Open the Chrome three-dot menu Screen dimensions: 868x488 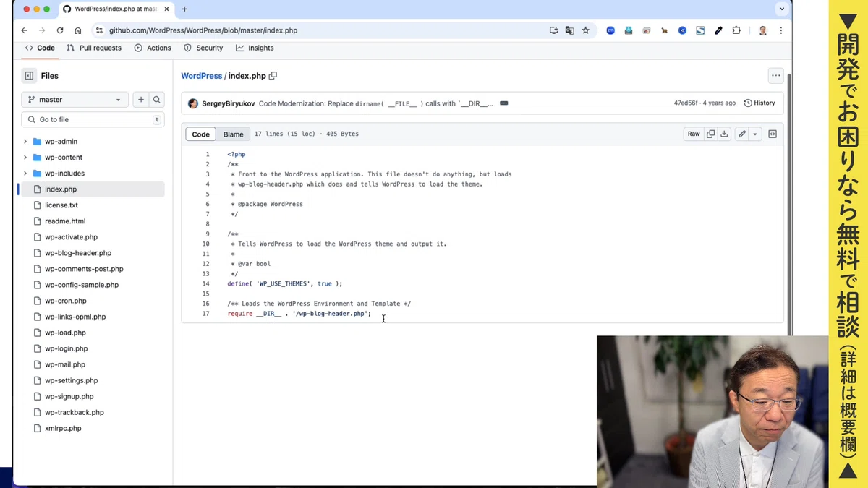(780, 30)
